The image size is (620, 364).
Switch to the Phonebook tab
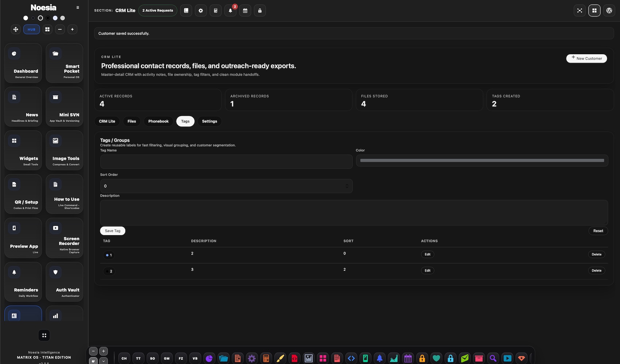point(159,121)
